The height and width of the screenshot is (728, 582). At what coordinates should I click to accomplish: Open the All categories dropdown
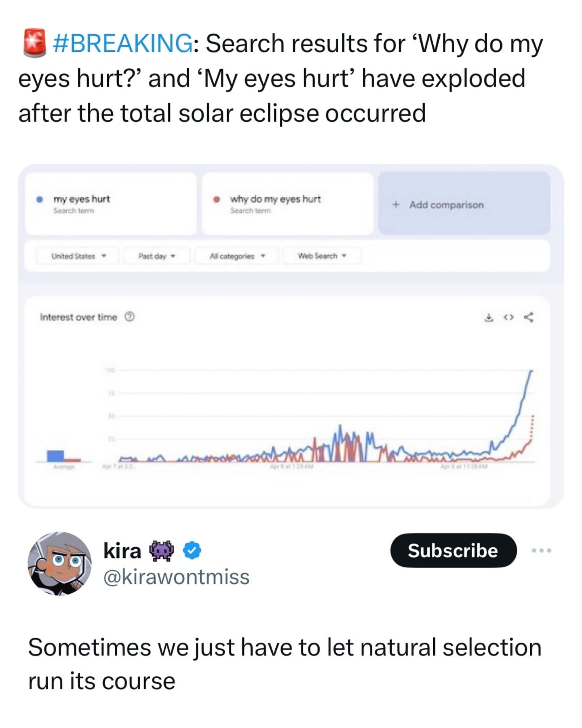click(x=237, y=256)
